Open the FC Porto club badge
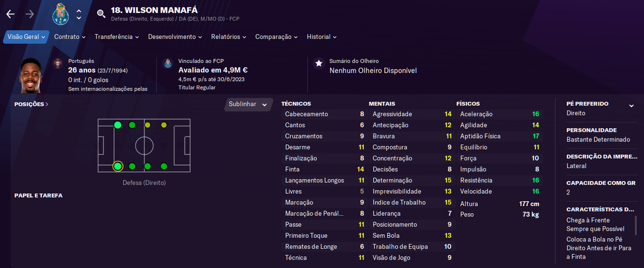 (60, 14)
